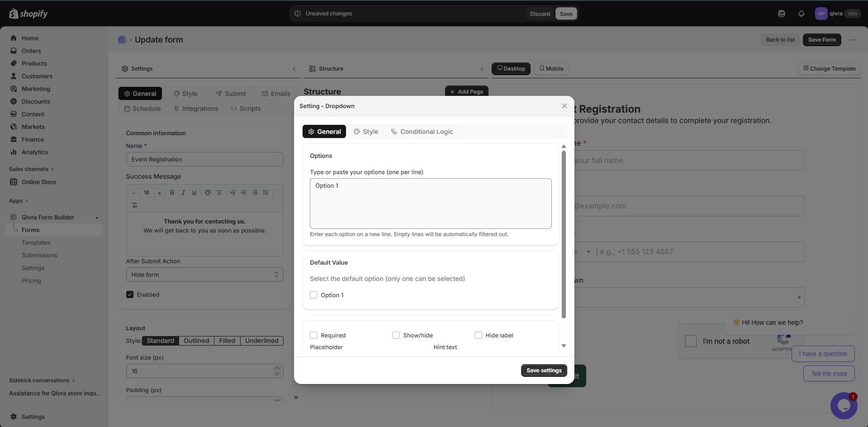Click the dialog's vertical scrollbar
Screen dimensions: 868x427
point(564,234)
